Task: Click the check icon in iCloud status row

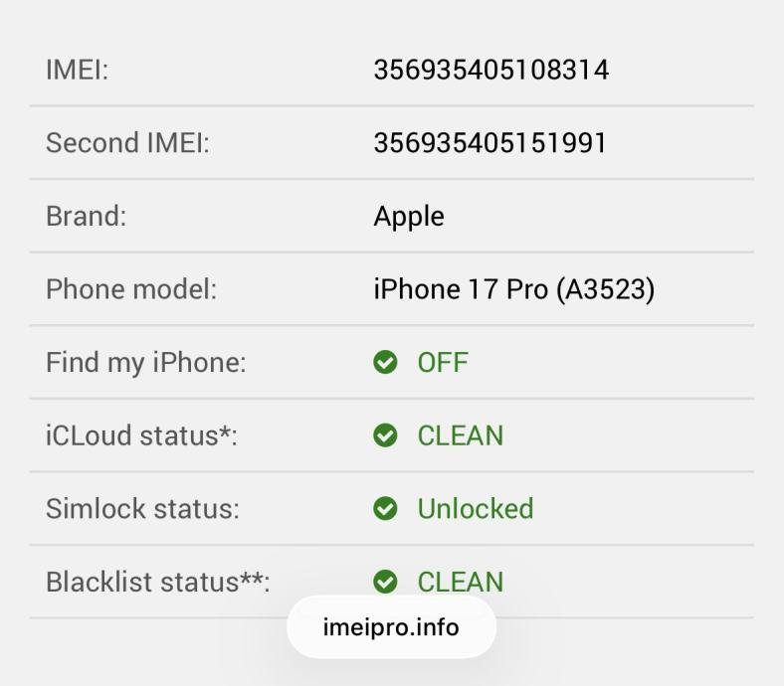Action: pyautogui.click(x=385, y=435)
